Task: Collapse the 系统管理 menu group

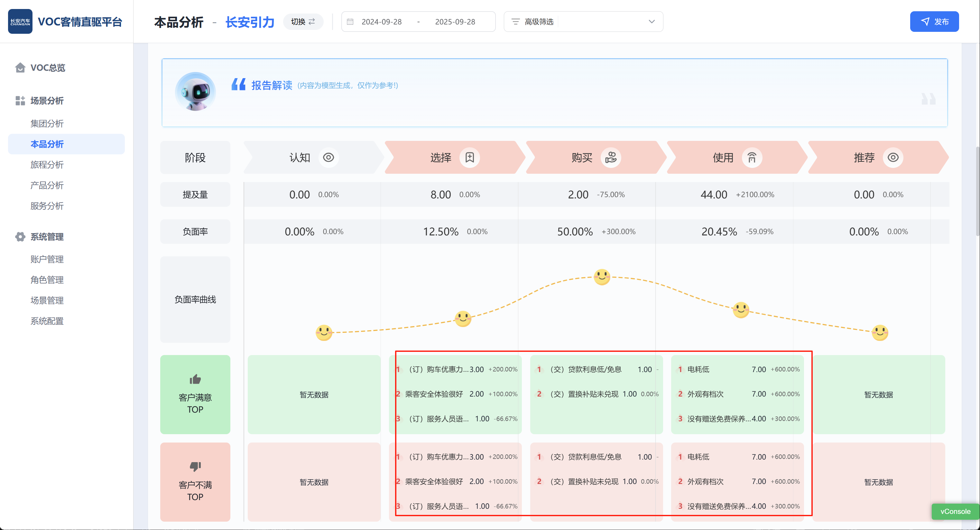Action: 47,237
